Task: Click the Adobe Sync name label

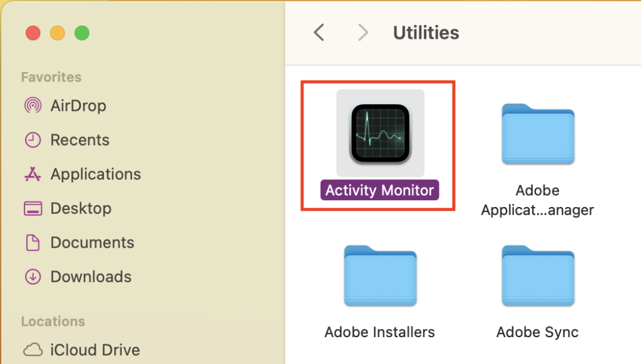Action: click(x=538, y=331)
